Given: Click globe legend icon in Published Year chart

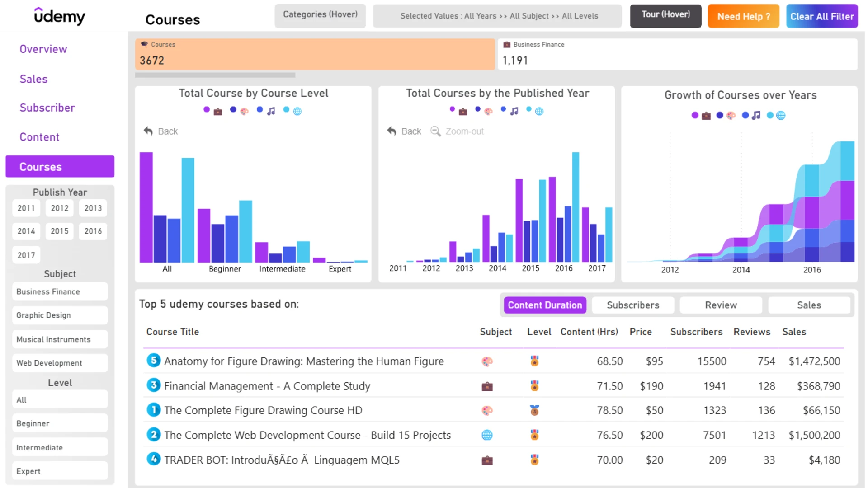Looking at the screenshot, I should (539, 111).
